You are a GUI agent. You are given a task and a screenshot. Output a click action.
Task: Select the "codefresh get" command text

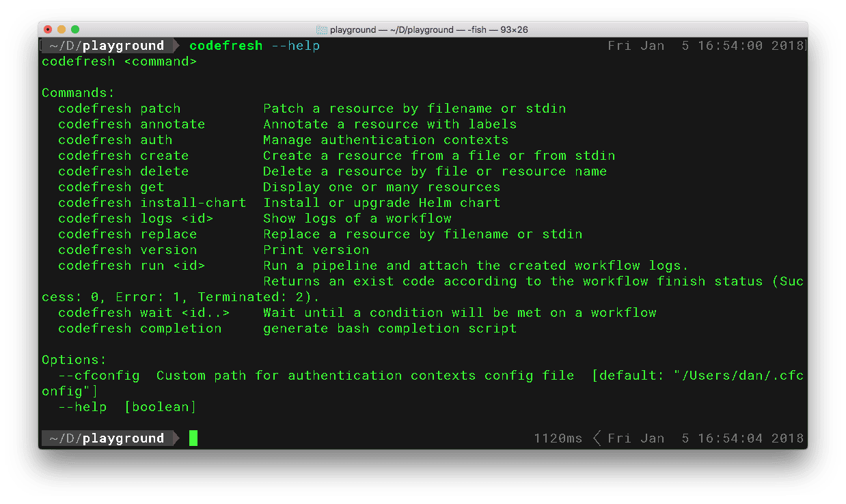111,187
